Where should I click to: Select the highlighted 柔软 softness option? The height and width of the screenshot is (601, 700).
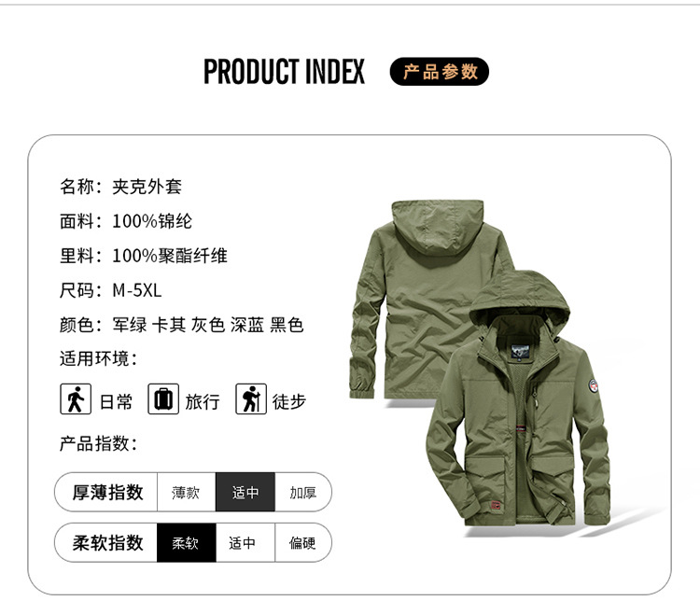[x=186, y=542]
